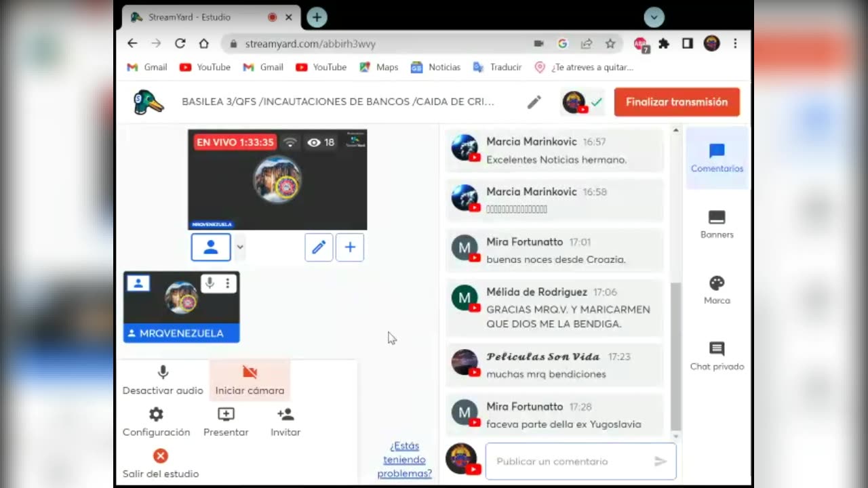Open the Banners tab
Image resolution: width=868 pixels, height=488 pixels.
[717, 224]
